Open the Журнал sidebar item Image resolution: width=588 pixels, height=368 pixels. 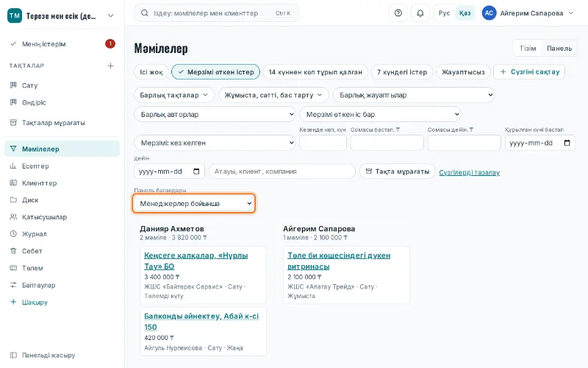click(x=62, y=234)
